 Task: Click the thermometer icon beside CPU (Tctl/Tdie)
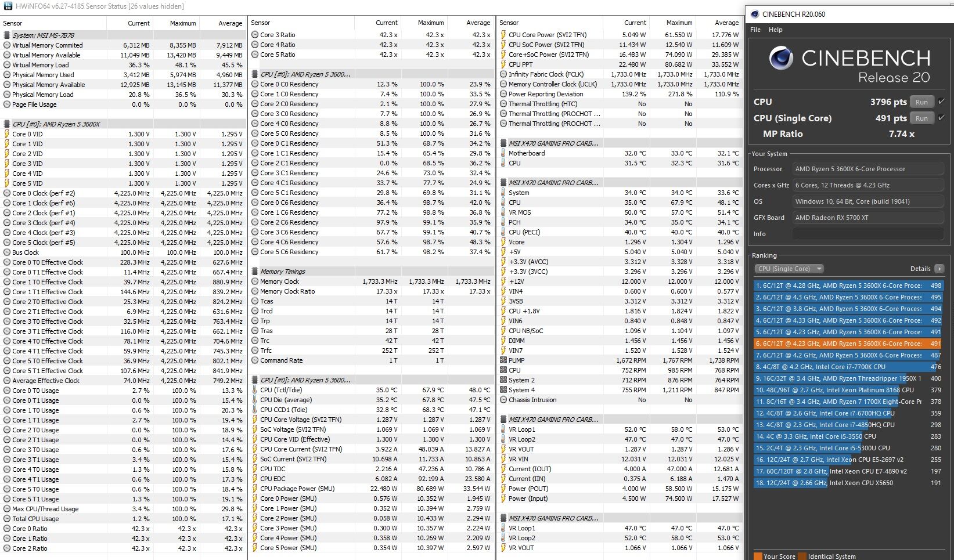255,390
